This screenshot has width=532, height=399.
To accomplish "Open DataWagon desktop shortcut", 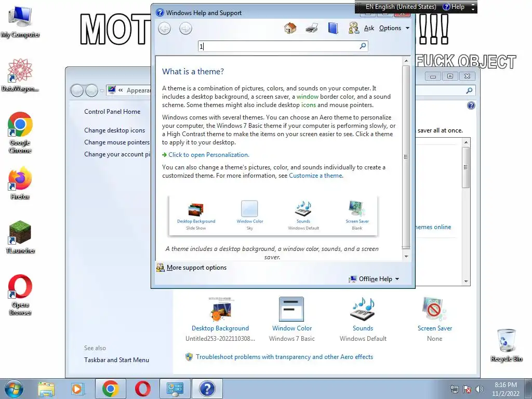I will pos(20,75).
